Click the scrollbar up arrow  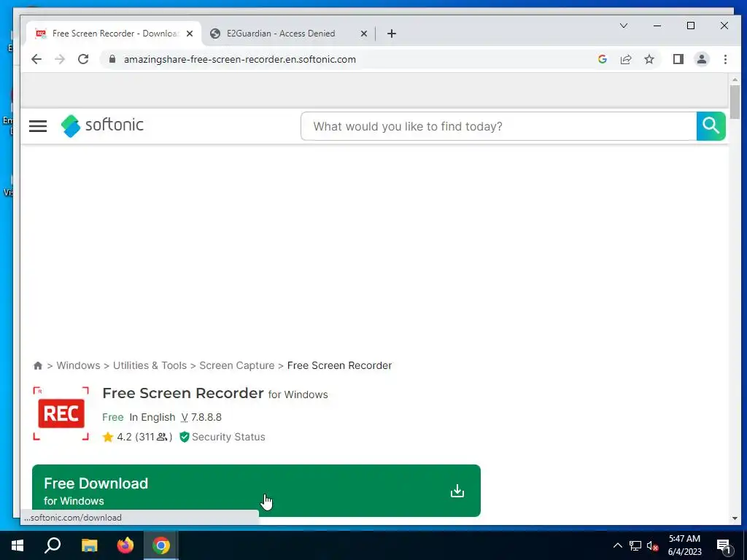tap(735, 79)
